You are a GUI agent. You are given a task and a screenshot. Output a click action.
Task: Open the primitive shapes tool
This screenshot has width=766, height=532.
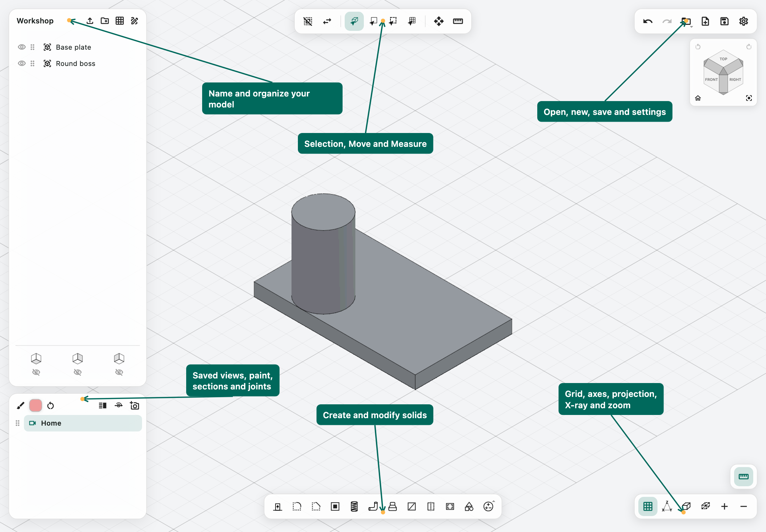point(469,506)
